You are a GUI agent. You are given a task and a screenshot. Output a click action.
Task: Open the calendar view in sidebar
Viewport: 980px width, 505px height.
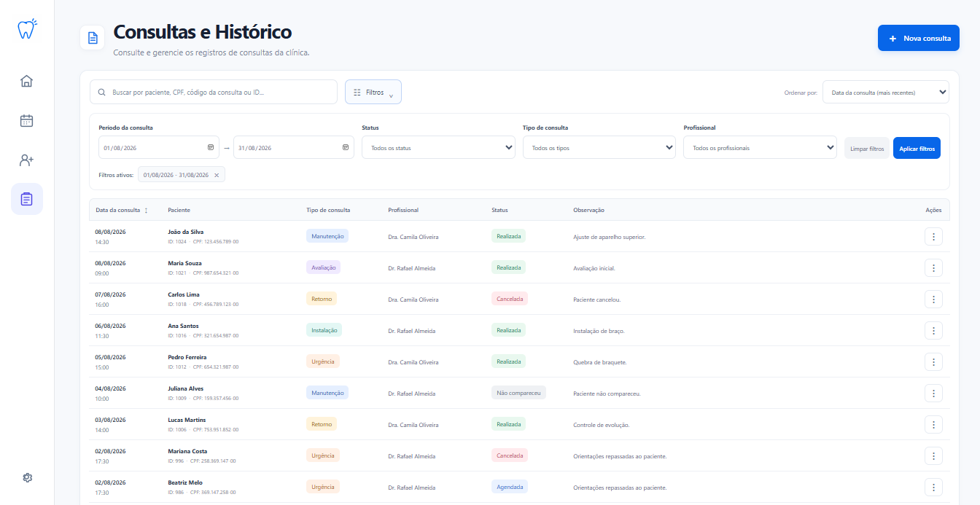(x=27, y=121)
